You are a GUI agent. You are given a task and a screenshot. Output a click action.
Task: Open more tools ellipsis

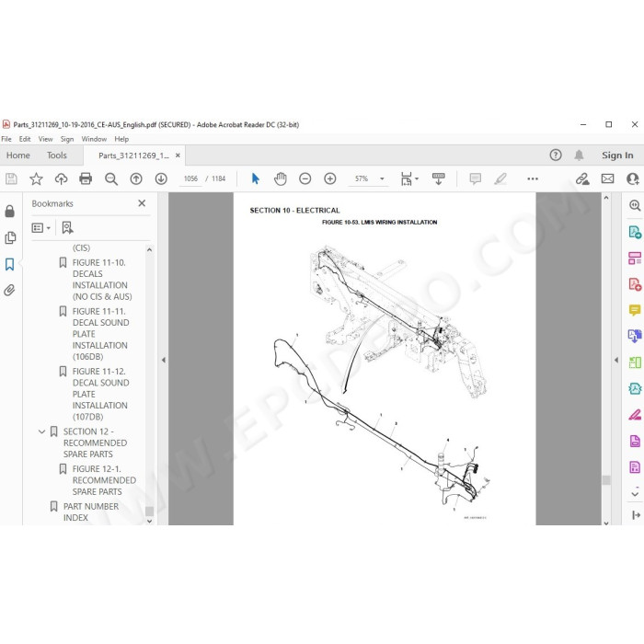pyautogui.click(x=533, y=178)
